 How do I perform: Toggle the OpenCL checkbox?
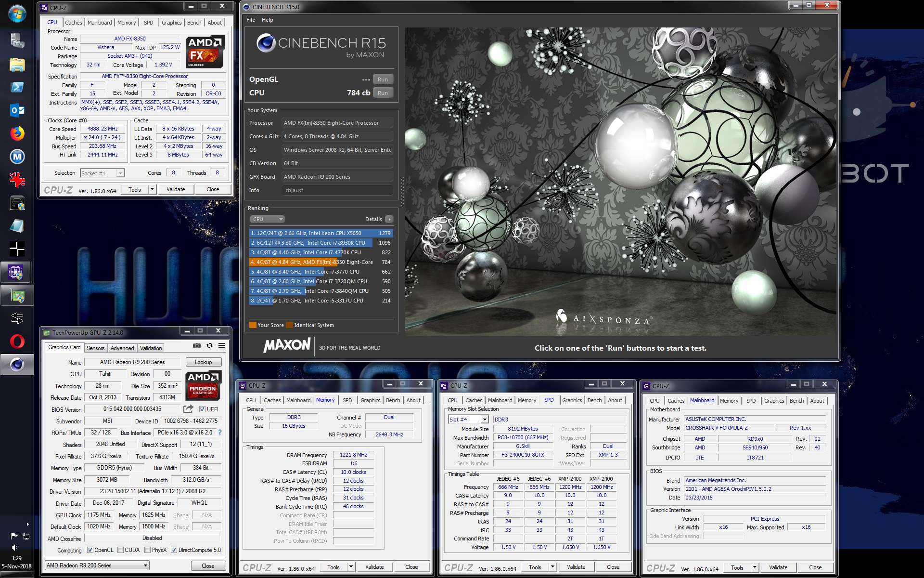[x=90, y=550]
